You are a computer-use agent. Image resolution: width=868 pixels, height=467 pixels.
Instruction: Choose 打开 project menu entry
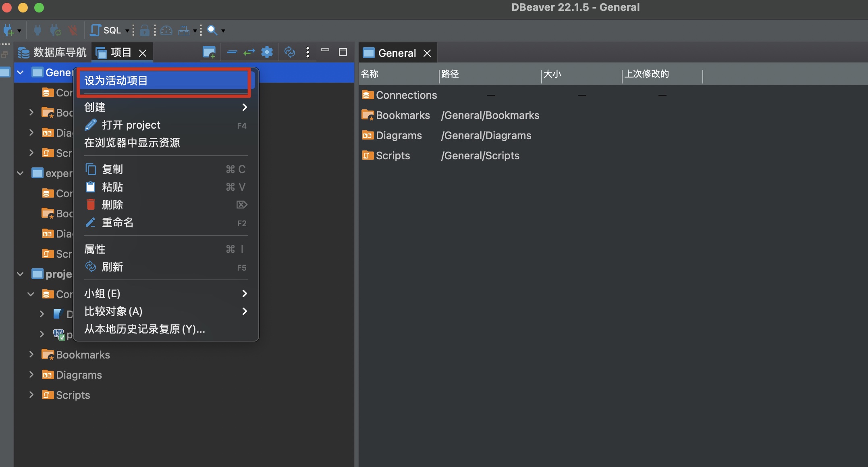point(165,125)
